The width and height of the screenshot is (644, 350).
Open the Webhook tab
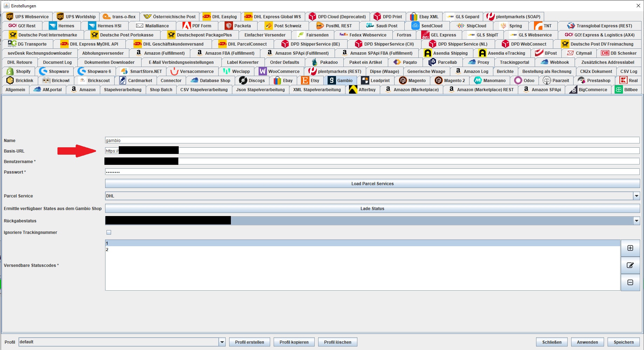[x=555, y=62]
